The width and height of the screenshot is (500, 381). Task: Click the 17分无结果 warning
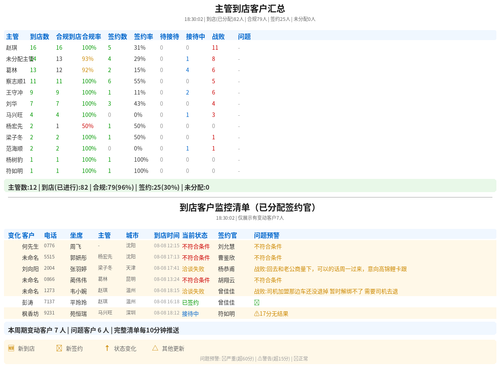click(x=271, y=314)
